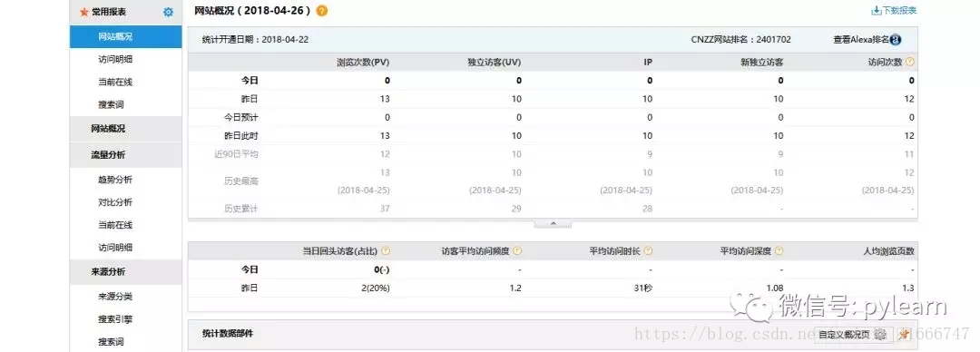Click 浏览次数(PV) column header

point(363,62)
